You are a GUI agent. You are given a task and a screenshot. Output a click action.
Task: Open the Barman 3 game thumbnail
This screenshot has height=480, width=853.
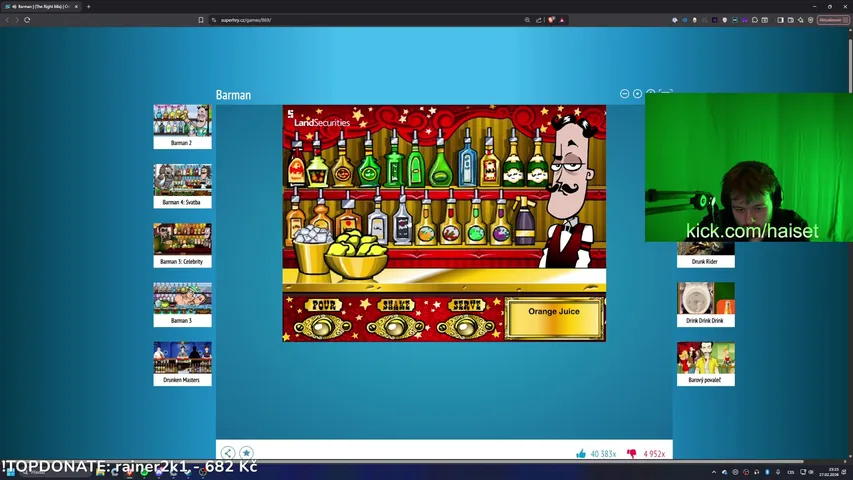182,304
